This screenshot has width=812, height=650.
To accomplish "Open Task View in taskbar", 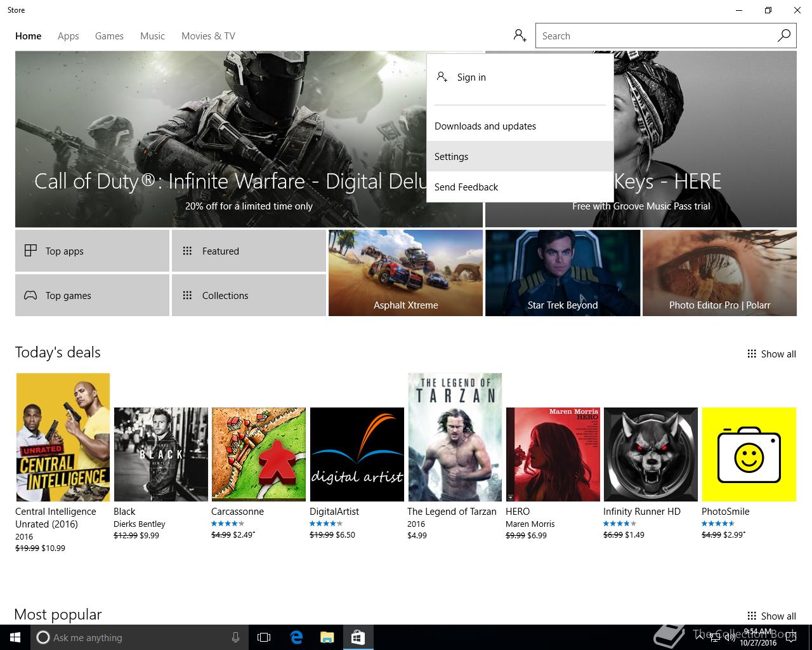I will pos(264,637).
